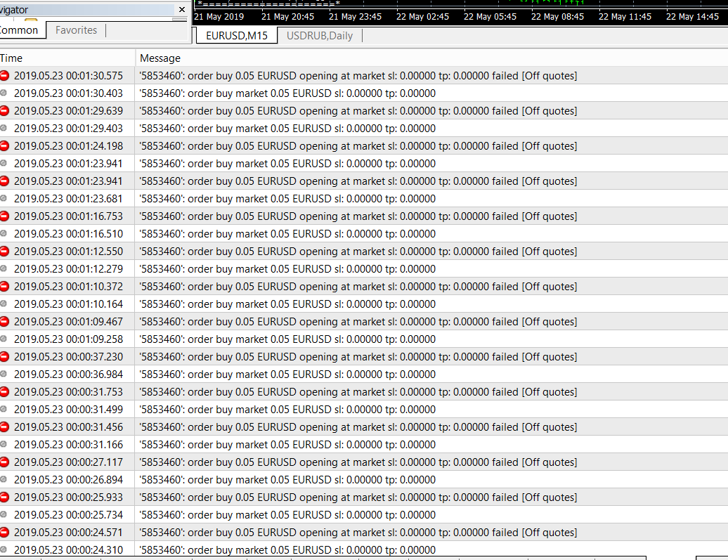The image size is (728, 560).
Task: Click the 22 May 02:45 chart time label
Action: pos(422,17)
